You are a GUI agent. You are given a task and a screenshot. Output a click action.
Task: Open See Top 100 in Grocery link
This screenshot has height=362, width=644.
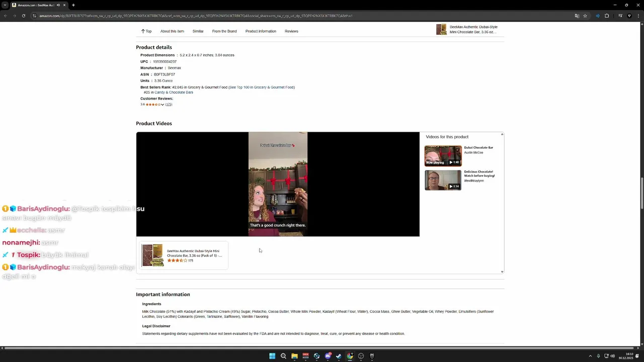[262, 87]
